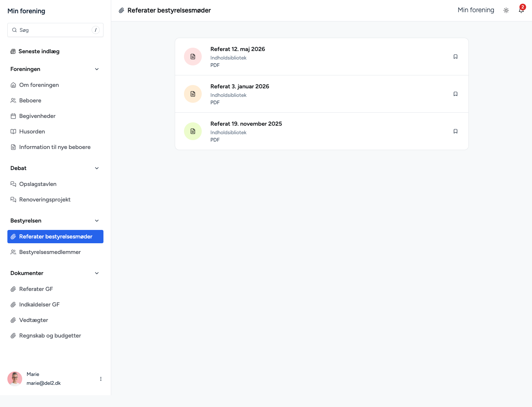Click the chat icon for Opslagstavlen
Screen dimensions: 532x407
click(13, 184)
